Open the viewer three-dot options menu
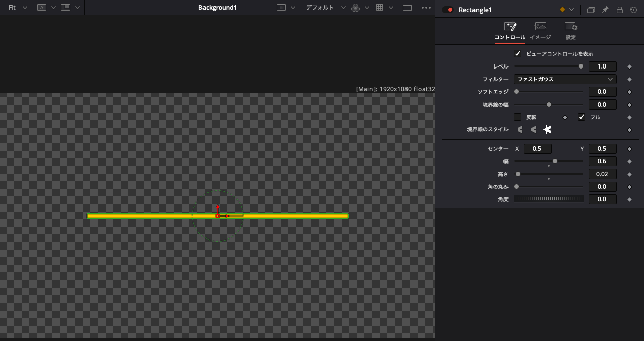This screenshot has height=341, width=644. pos(426,8)
